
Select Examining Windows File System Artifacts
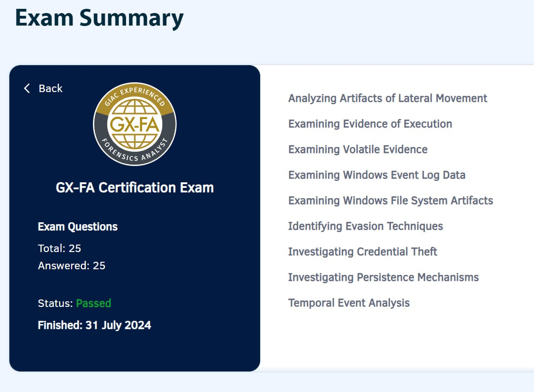coord(390,200)
